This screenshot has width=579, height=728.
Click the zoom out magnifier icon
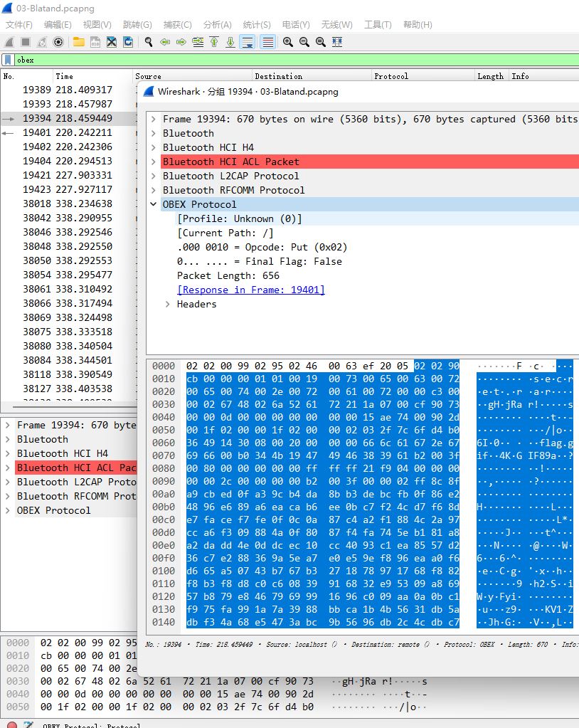tap(304, 42)
